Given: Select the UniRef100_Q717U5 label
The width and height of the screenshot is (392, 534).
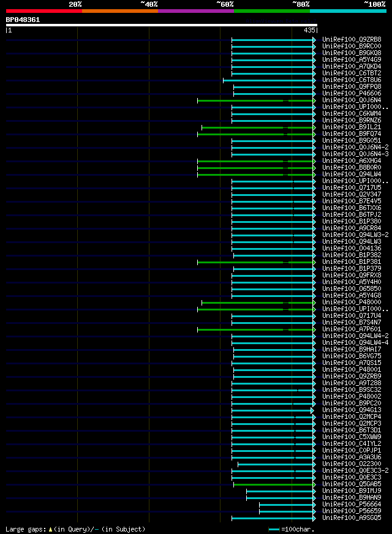Looking at the screenshot, I should click(352, 187).
